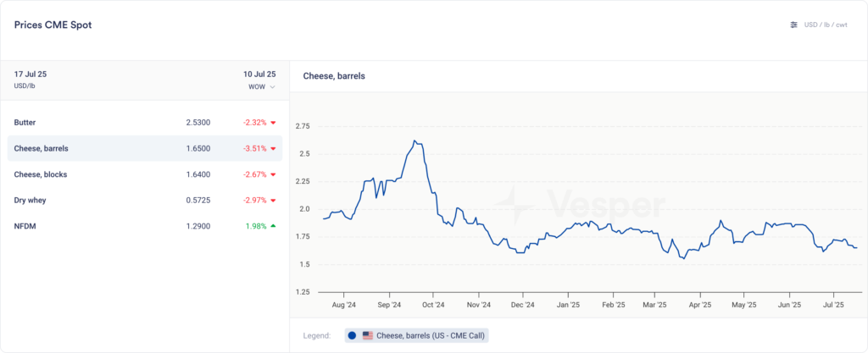Viewport: 868px width, 353px height.
Task: Click the Vesper watermark logo on chart
Action: (x=515, y=203)
